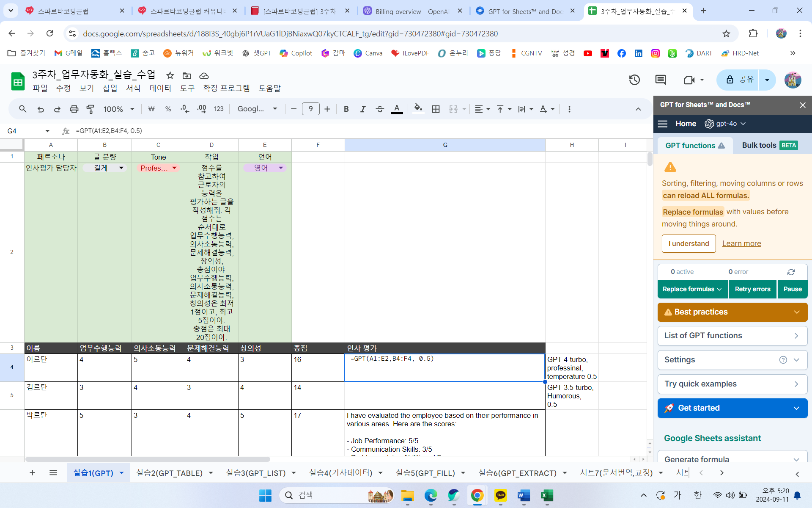
Task: Open zoom level dropdown
Action: point(119,109)
